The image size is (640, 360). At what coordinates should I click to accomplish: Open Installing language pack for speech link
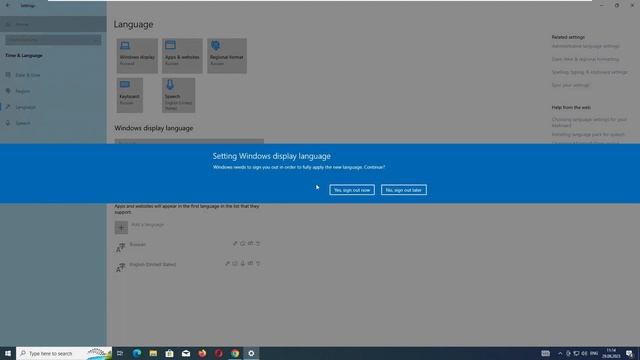pos(588,134)
